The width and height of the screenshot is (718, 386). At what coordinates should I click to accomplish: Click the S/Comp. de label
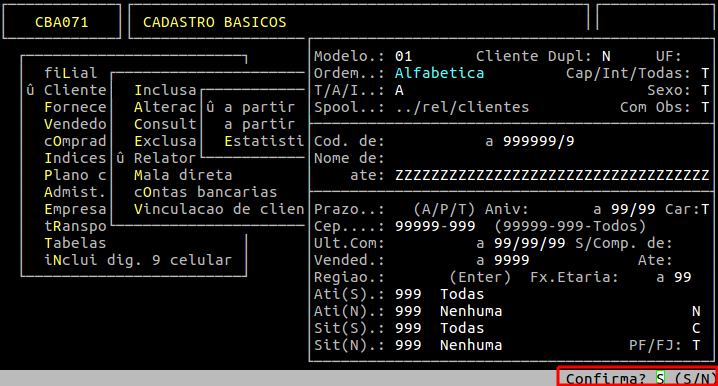(624, 243)
